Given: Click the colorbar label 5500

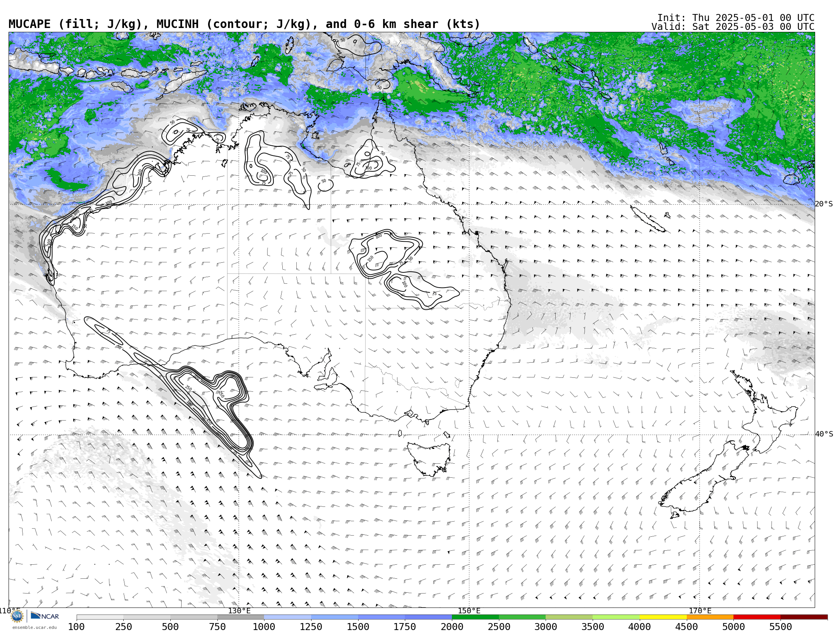Looking at the screenshot, I should pos(780,627).
